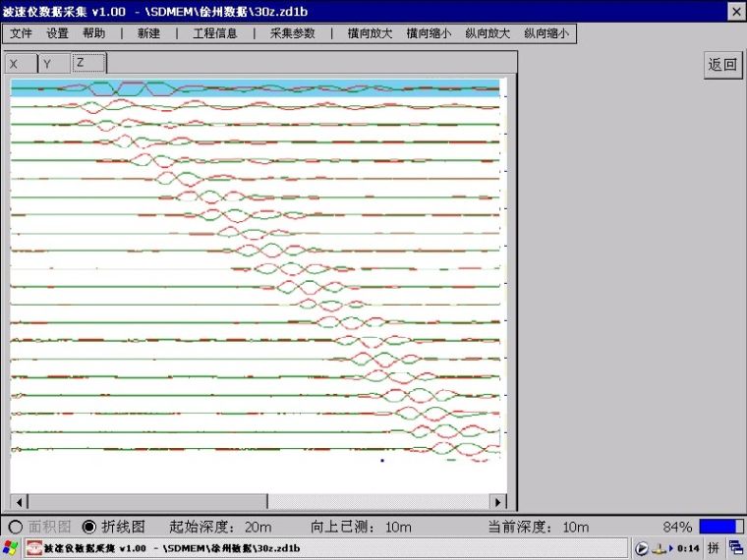The height and width of the screenshot is (560, 747).
Task: Click 纵向缩小 to shrink vertically
Action: [546, 33]
